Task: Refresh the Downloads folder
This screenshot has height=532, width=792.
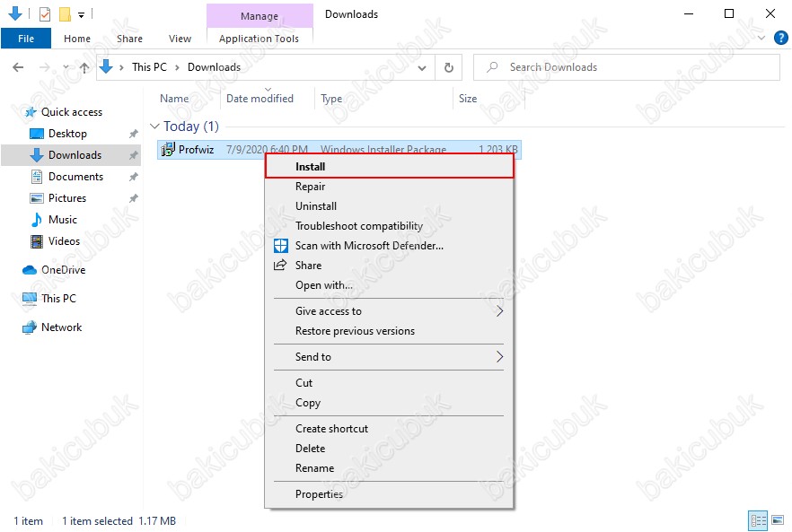Action: (x=449, y=67)
